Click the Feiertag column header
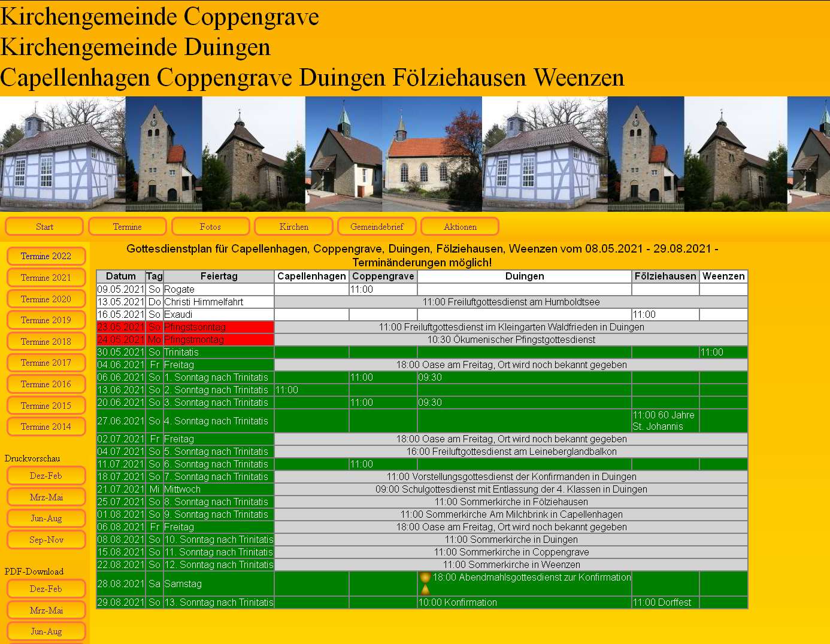Viewport: 830px width, 644px height. pos(219,276)
